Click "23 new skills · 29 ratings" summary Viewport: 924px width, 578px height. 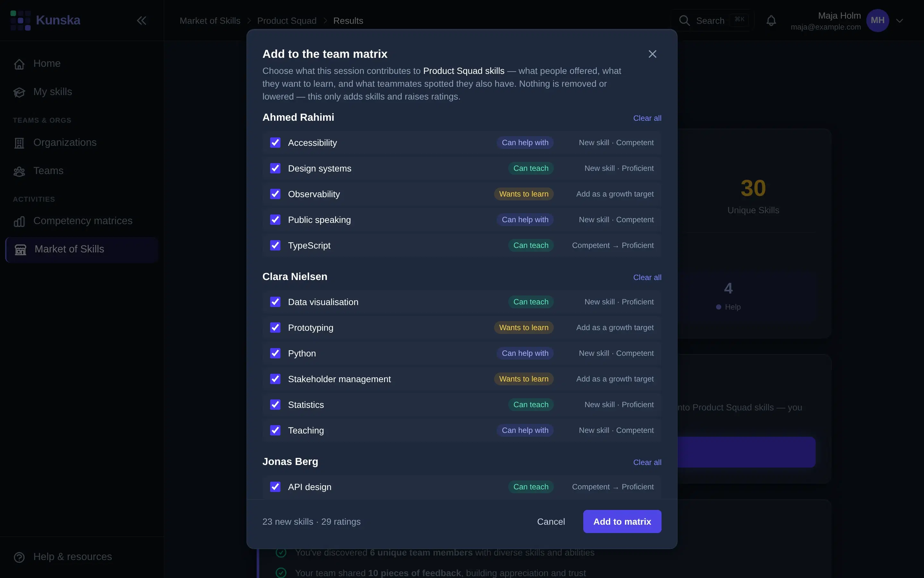click(311, 522)
